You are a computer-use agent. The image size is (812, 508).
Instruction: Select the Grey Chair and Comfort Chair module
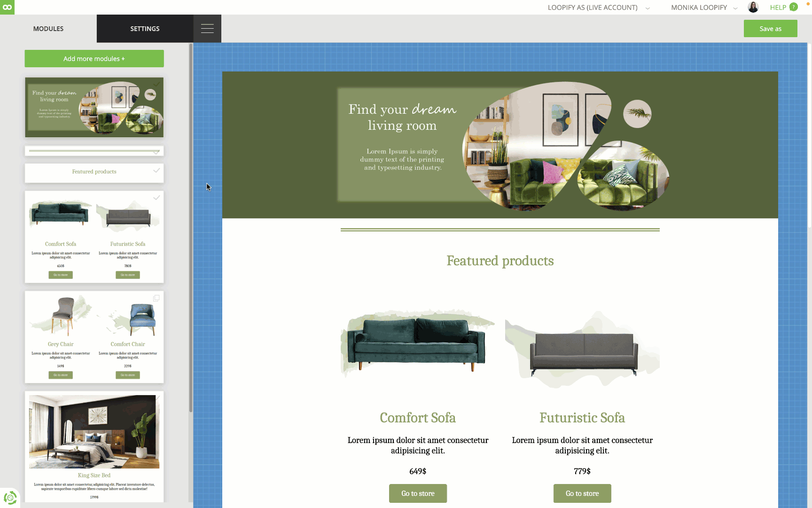pyautogui.click(x=94, y=337)
